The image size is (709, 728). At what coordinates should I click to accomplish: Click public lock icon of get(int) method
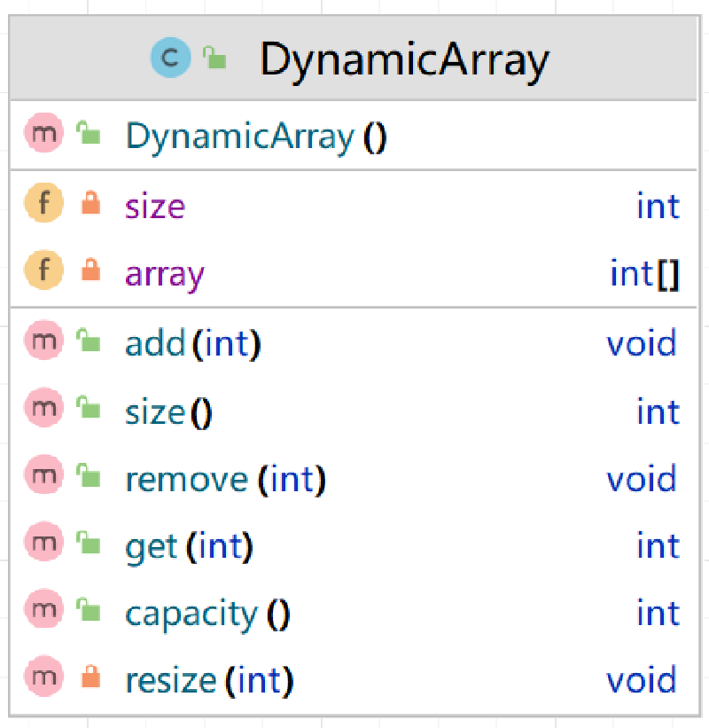click(x=89, y=543)
